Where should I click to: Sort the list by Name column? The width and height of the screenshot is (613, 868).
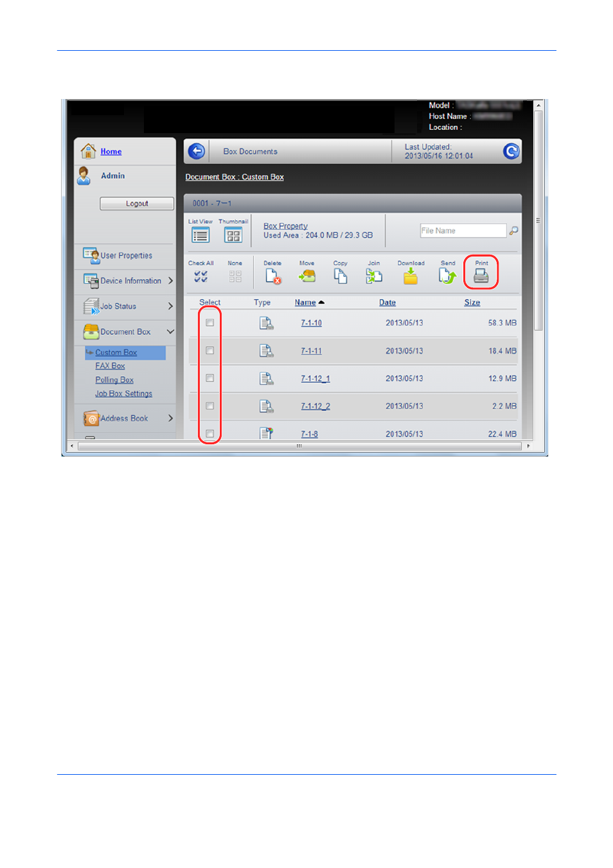tap(305, 303)
